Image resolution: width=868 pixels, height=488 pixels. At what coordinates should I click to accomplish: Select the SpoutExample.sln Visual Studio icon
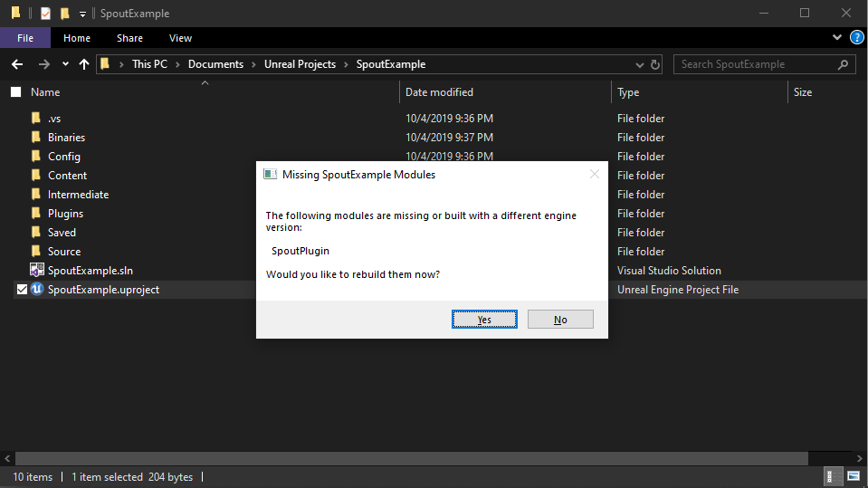[36, 271]
